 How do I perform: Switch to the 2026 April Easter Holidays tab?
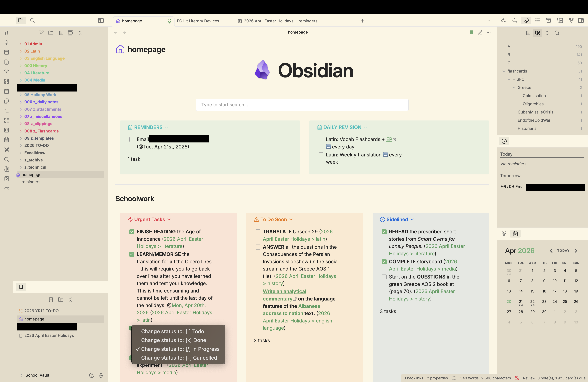(x=266, y=21)
